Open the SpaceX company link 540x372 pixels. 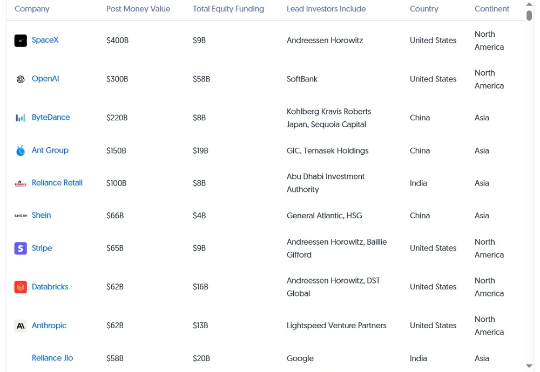coord(45,40)
